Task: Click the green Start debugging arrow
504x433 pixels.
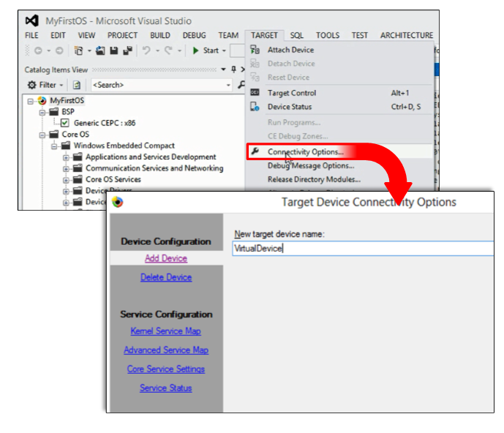Action: [x=195, y=50]
